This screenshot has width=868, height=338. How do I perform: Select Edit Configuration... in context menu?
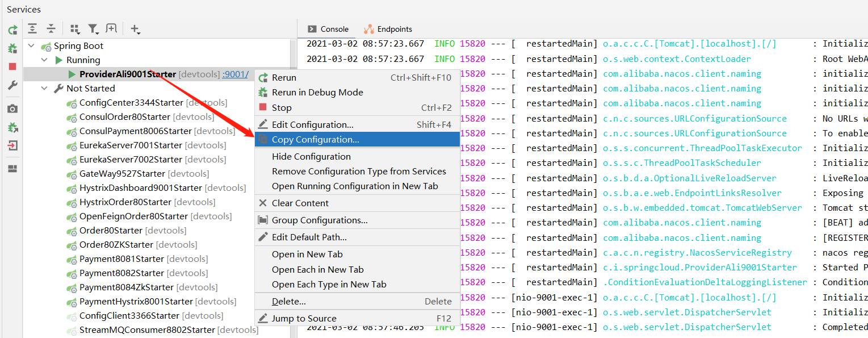[x=357, y=124]
